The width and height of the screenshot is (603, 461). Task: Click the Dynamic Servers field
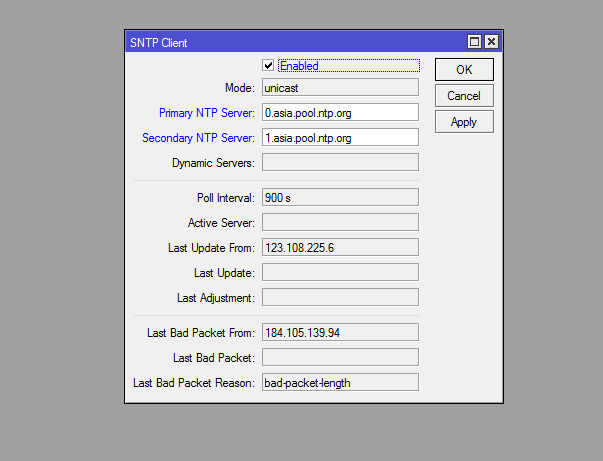click(340, 163)
